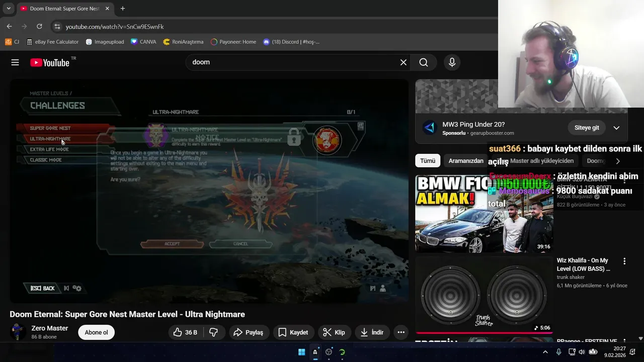This screenshot has height=362, width=644.
Task: Open the MW3 Ping Under 20? ad
Action: tap(473, 124)
